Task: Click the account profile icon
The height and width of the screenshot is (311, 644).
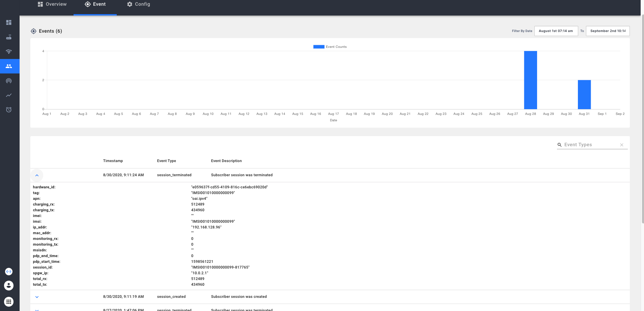Action: [x=9, y=286]
